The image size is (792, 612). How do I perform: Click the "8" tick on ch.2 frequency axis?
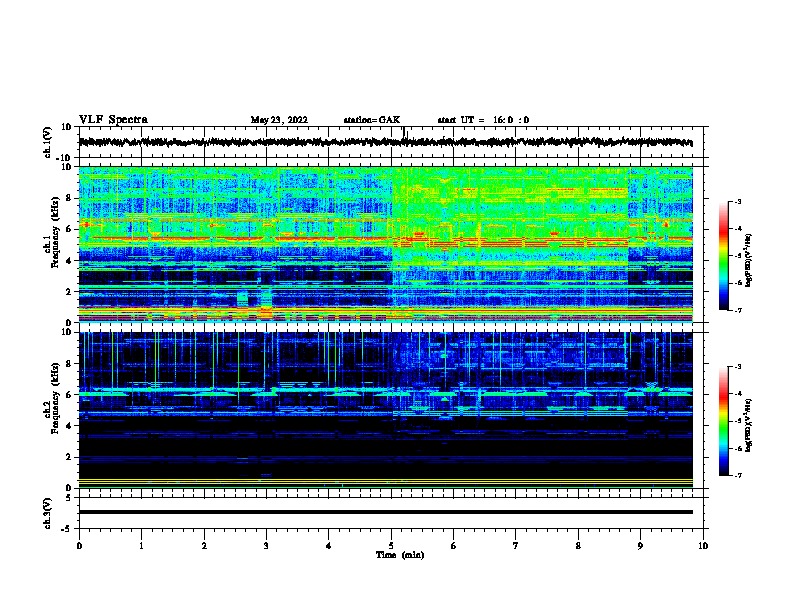pos(69,364)
